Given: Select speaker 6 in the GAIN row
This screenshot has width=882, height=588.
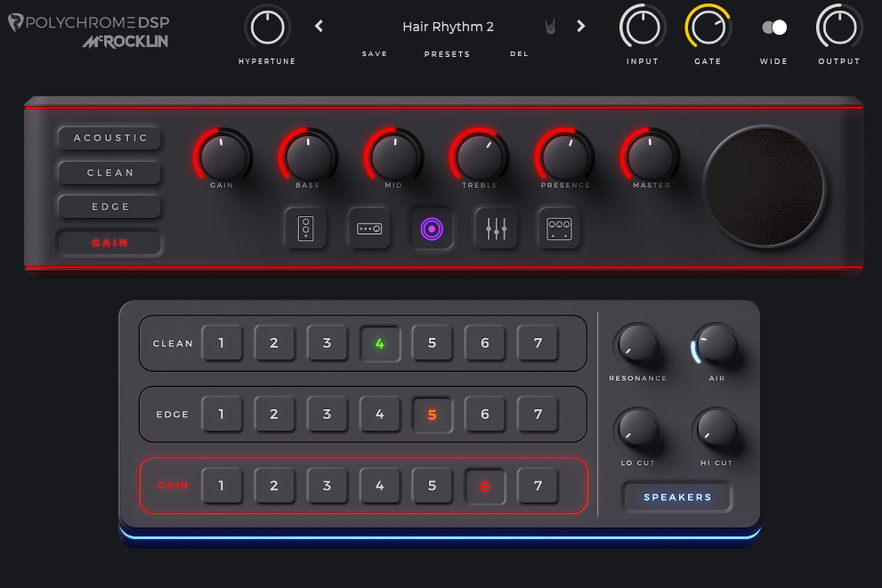Looking at the screenshot, I should (485, 486).
